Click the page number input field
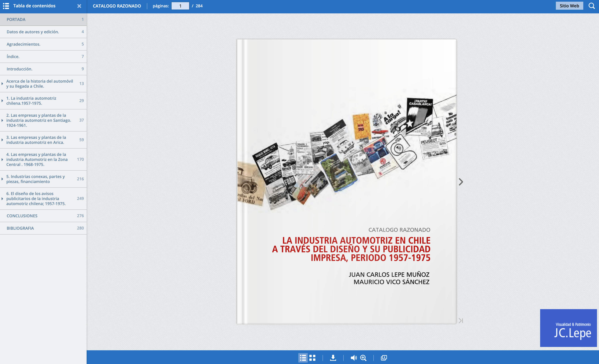 (180, 6)
